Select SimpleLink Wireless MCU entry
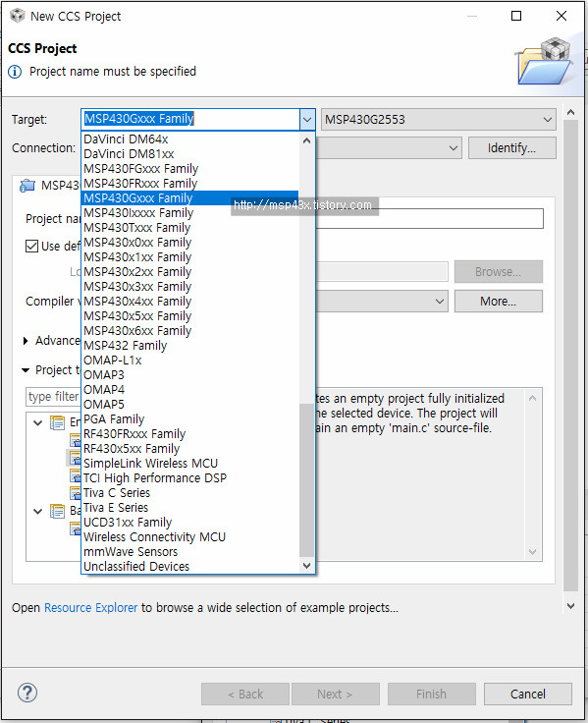Image resolution: width=588 pixels, height=723 pixels. click(189, 464)
